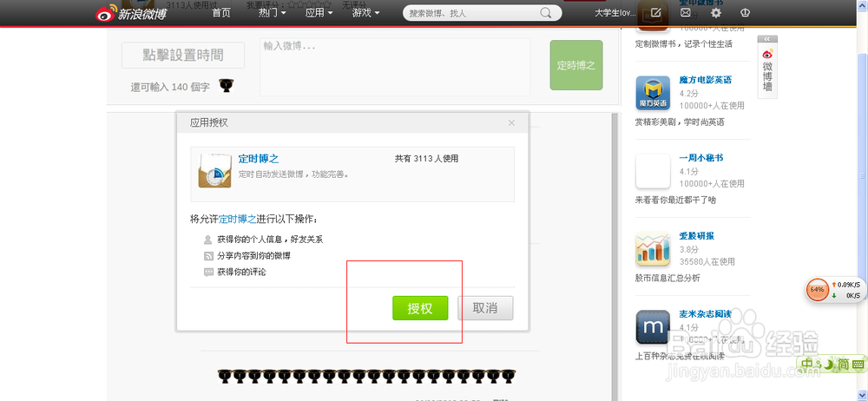Open the 麦米杂志阅读 app icon
Screen dimensions: 868x401
653,326
